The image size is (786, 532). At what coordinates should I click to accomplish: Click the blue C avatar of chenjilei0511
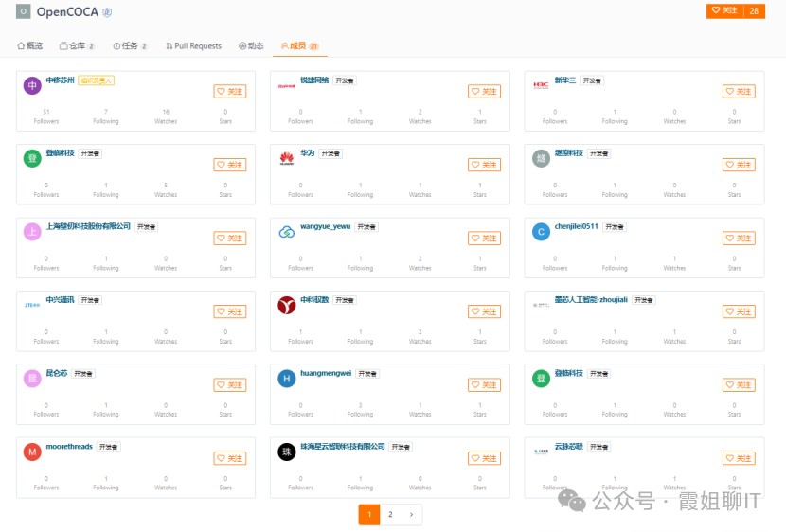(541, 232)
